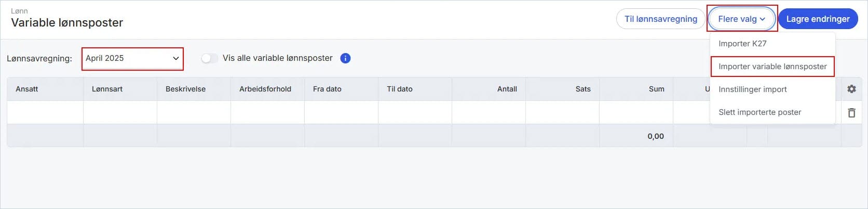868x209 pixels.
Task: Toggle Vis alle variable lønnsposter switch
Action: coord(210,58)
